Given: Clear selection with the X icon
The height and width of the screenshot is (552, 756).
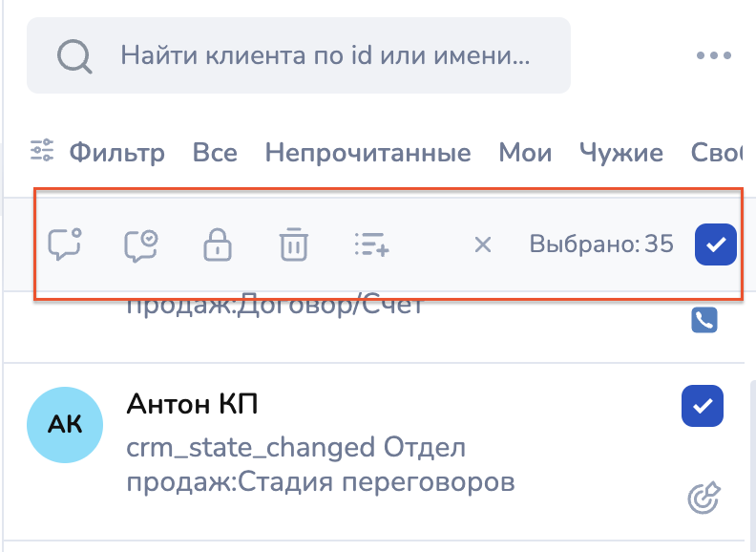Looking at the screenshot, I should click(x=483, y=244).
